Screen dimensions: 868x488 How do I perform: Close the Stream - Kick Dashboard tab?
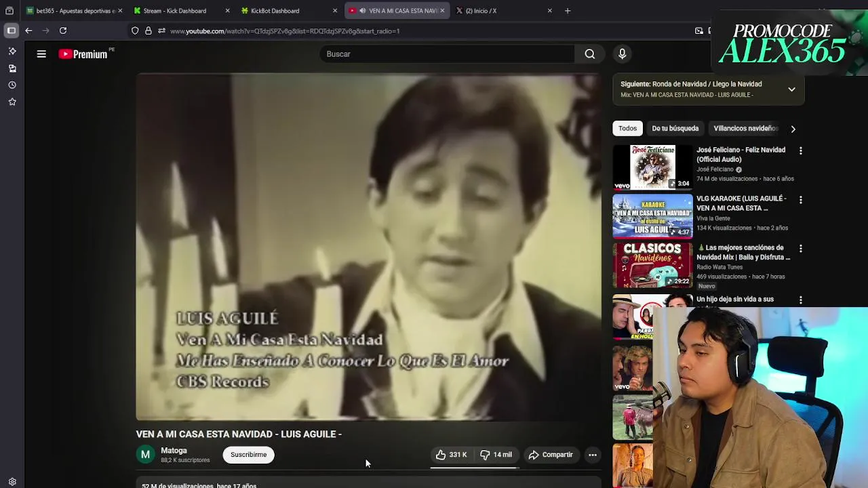pos(227,11)
